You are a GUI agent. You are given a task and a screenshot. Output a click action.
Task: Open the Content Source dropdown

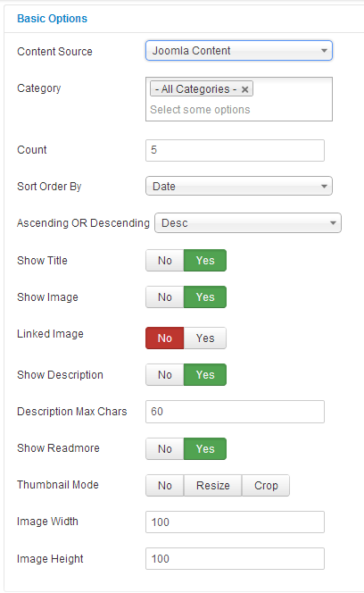[x=239, y=51]
